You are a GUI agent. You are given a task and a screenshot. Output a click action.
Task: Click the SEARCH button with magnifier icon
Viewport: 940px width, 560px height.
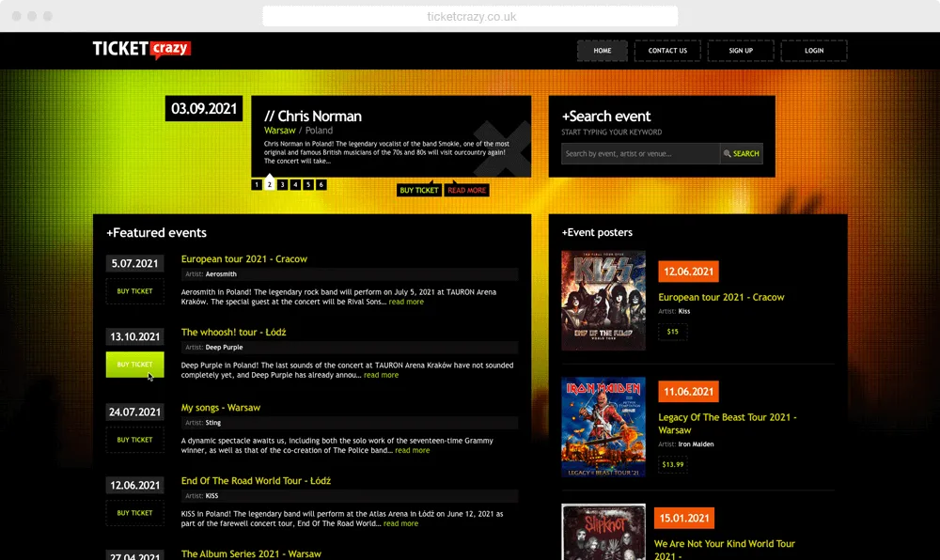[742, 154]
